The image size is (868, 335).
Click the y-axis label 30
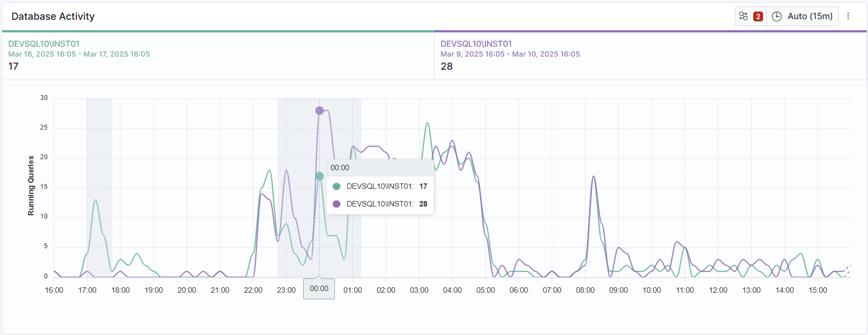pos(44,98)
